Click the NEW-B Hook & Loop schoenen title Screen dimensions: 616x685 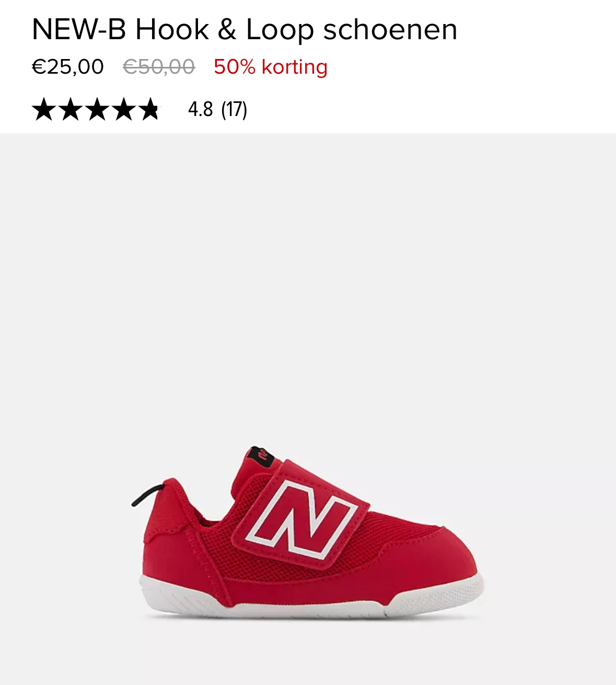coord(245,29)
